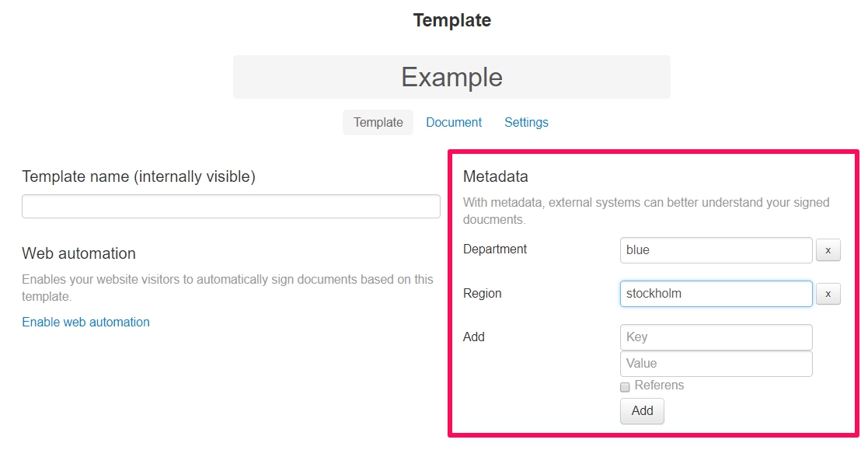The image size is (868, 450).
Task: Click the Metadata section heading
Action: pyautogui.click(x=496, y=176)
